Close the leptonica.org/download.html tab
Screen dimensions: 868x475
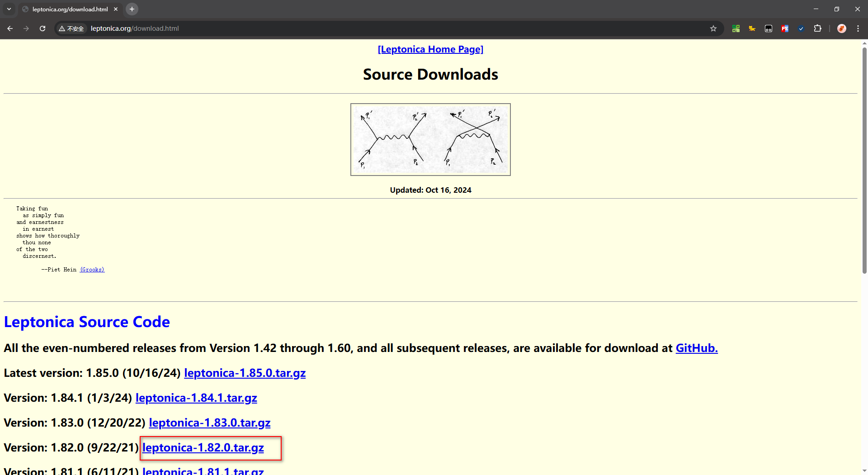[x=116, y=9]
